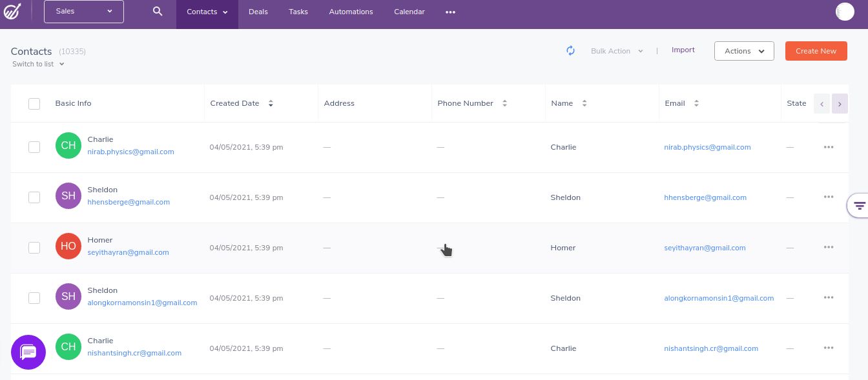The width and height of the screenshot is (868, 380).
Task: Open email link nirab.physics@gmail.com under Charlie
Action: [131, 152]
